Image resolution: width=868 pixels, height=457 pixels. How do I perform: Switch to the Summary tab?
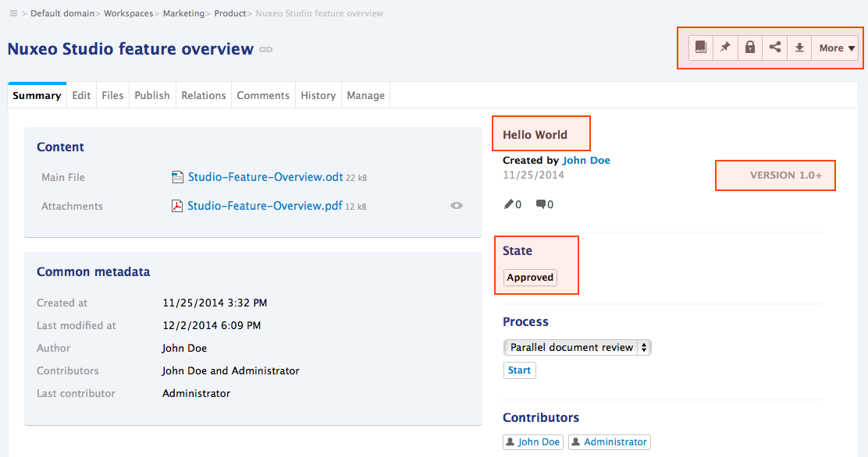point(37,95)
